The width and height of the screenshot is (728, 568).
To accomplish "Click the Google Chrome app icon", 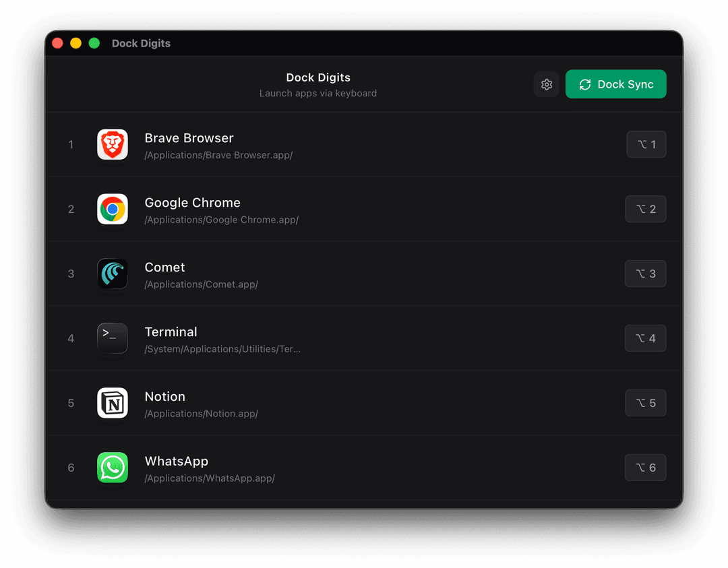I will click(x=113, y=209).
